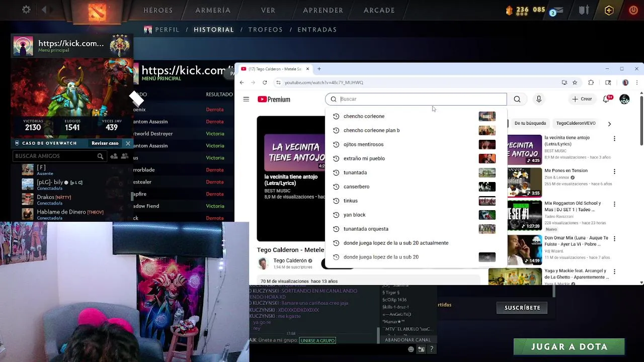Open Tego Calderon channel link
644x362 pixels.
[290, 260]
